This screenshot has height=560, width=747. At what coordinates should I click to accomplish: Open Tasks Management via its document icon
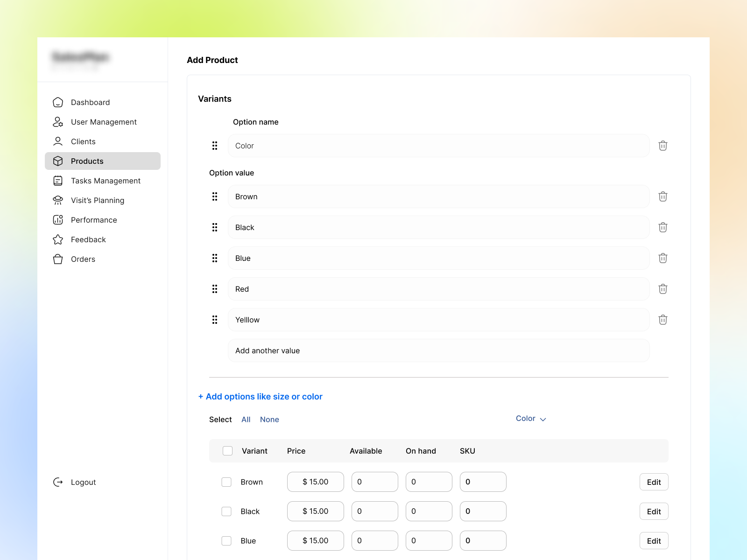[x=58, y=181]
